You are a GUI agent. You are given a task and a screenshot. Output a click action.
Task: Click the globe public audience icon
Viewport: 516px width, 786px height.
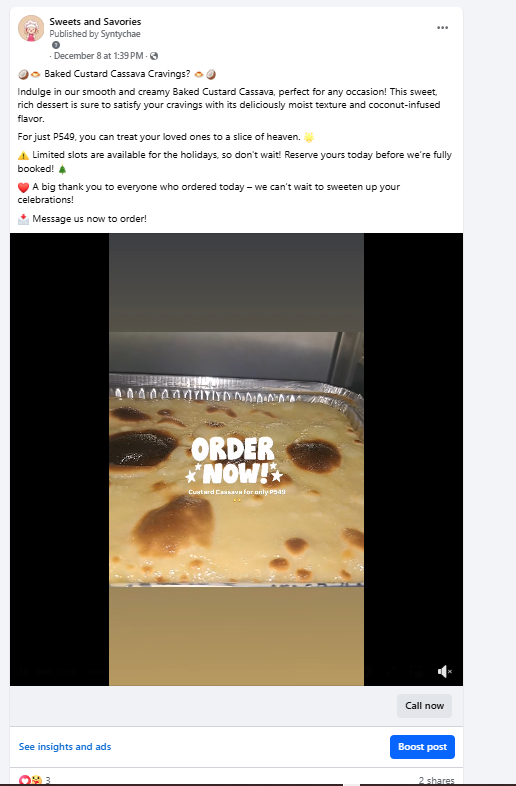154,56
